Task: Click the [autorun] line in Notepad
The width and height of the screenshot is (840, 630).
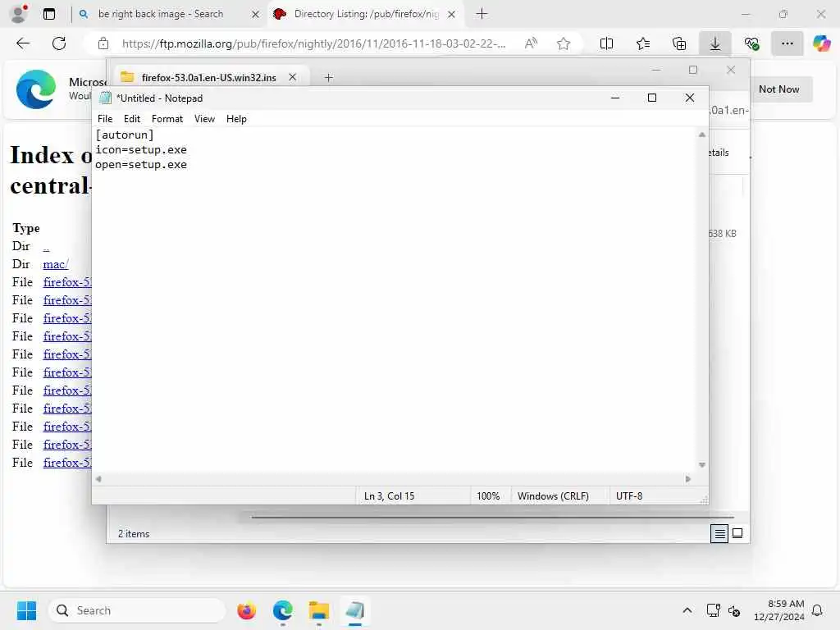Action: tap(125, 135)
